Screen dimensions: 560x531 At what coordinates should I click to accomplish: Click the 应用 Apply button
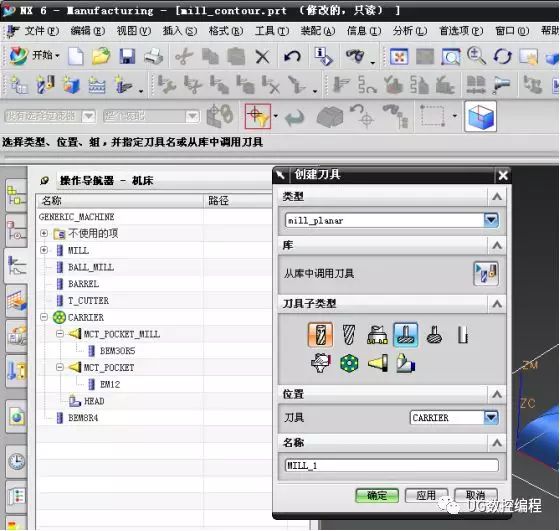(x=426, y=495)
